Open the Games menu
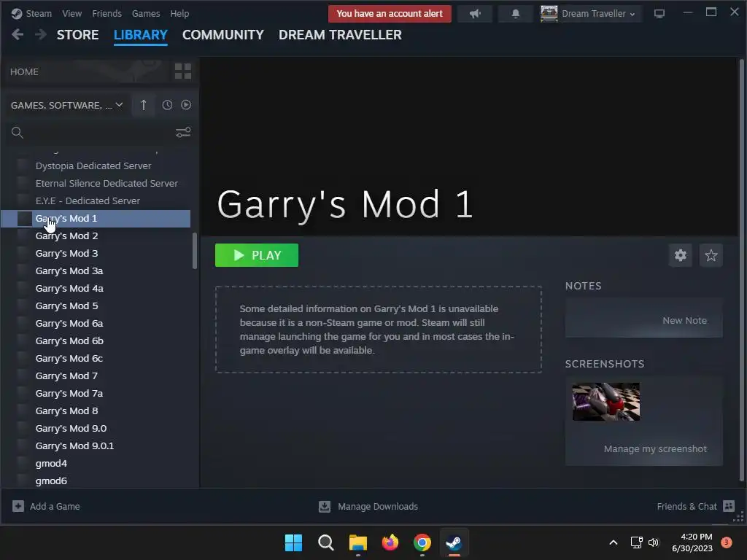 [146, 13]
